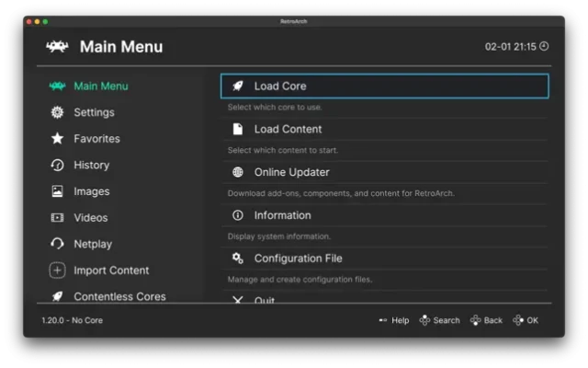The width and height of the screenshot is (588, 368).
Task: Click the Videos film icon
Action: coord(57,217)
